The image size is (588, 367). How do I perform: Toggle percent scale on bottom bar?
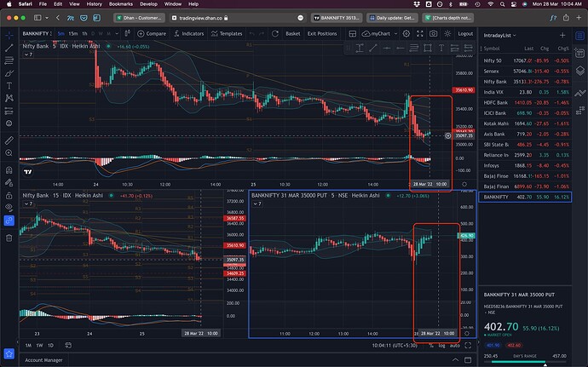(x=431, y=345)
